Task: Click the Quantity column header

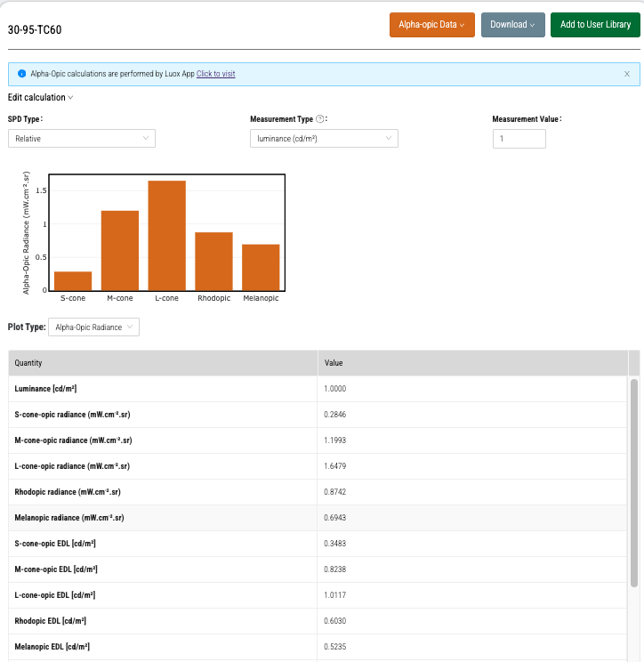Action: pos(163,363)
